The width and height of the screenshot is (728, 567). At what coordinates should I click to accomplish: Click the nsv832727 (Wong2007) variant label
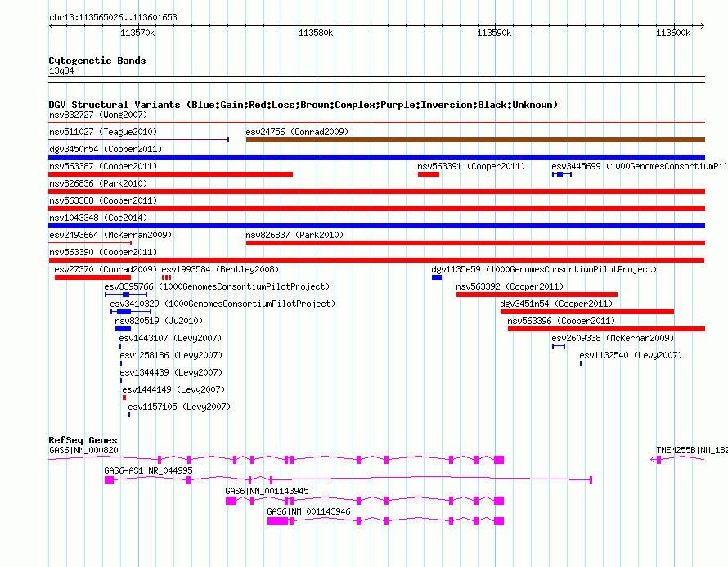98,115
